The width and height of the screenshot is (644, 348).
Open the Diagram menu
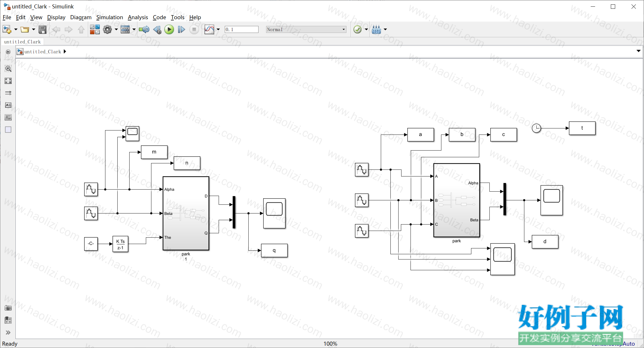(81, 17)
